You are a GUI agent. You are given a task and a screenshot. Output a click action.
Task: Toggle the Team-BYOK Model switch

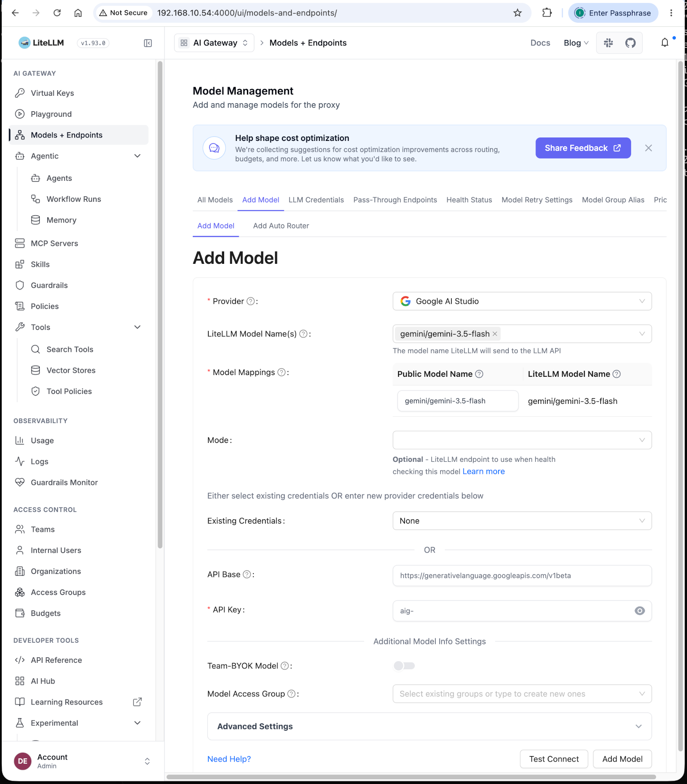click(404, 666)
